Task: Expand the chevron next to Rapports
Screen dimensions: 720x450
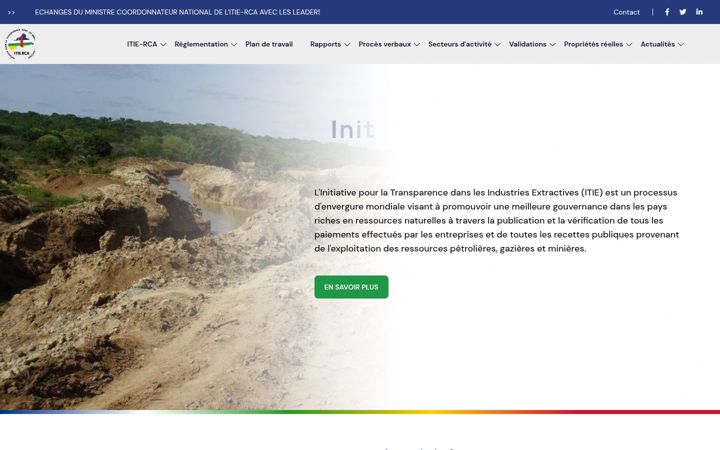Action: [x=347, y=45]
